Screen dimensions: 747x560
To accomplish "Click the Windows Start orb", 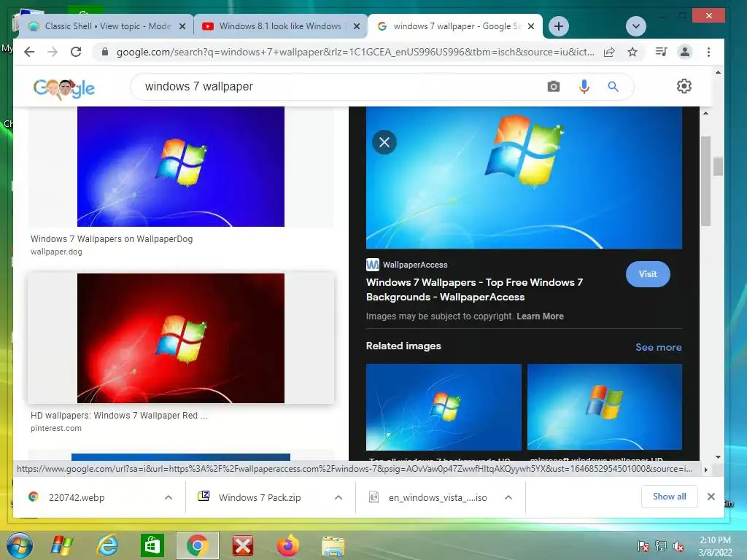I will point(20,545).
